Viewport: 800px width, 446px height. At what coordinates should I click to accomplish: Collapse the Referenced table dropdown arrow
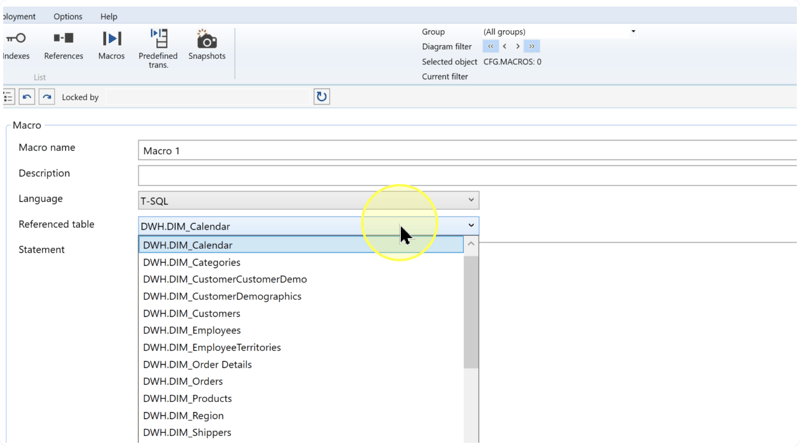coord(471,226)
